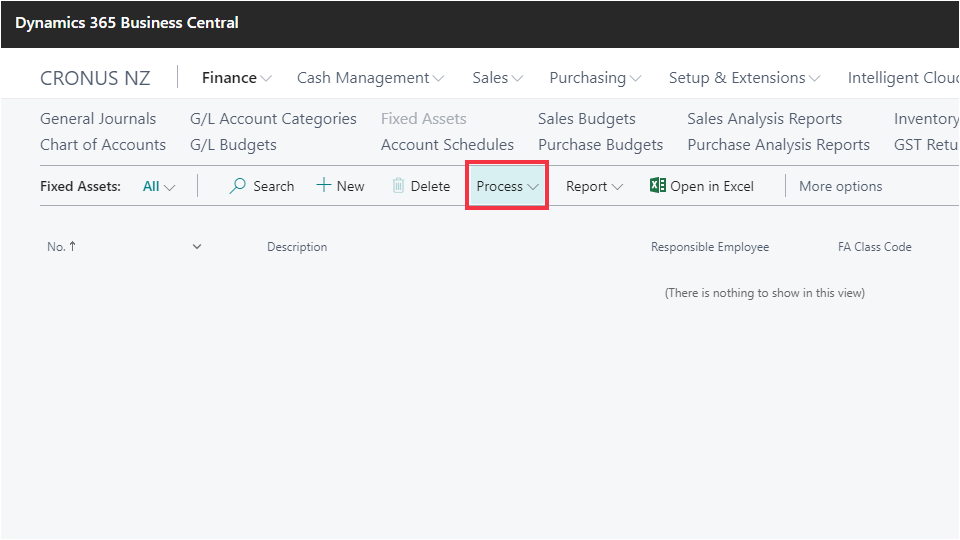
Task: Open the All views filter dropdown
Action: pyautogui.click(x=159, y=186)
